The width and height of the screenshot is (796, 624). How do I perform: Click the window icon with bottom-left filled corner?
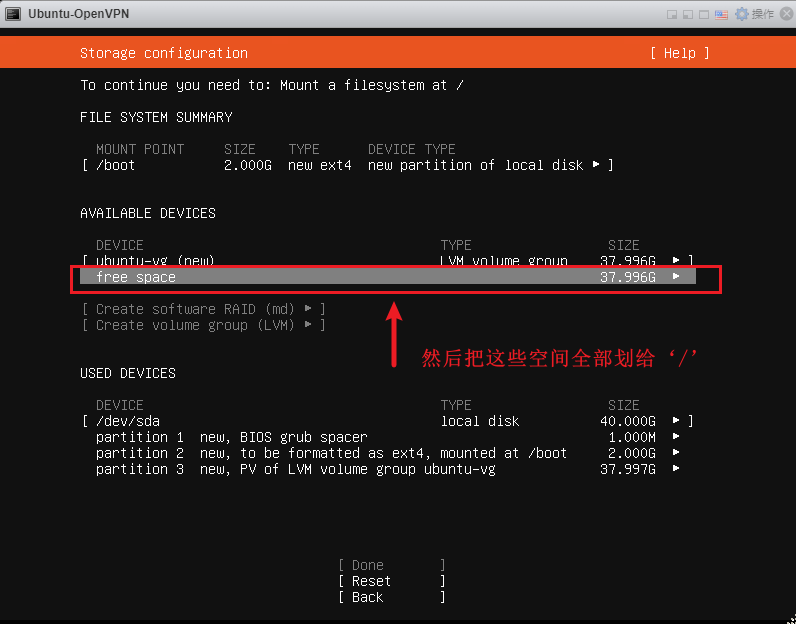pos(688,14)
